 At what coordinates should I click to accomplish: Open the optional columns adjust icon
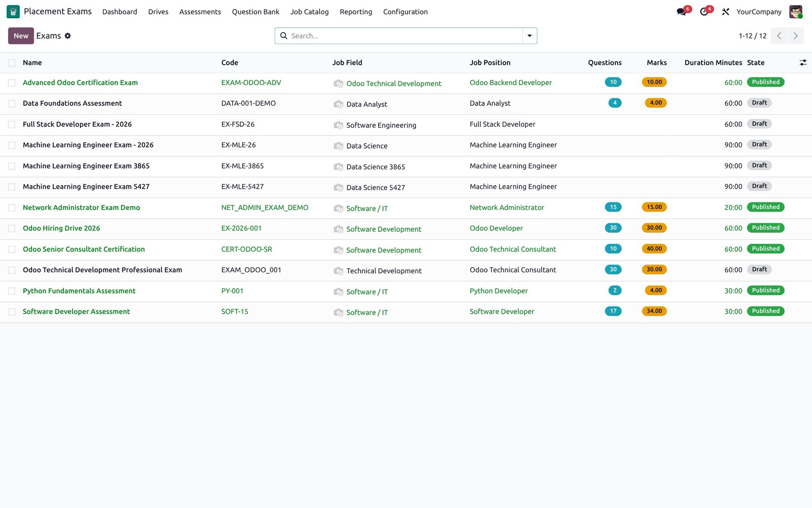click(803, 63)
